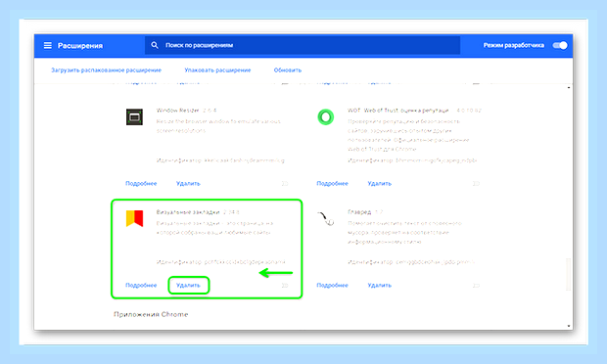Open Подробнее for Визуальные закладки
607x364 pixels.
[x=141, y=285]
